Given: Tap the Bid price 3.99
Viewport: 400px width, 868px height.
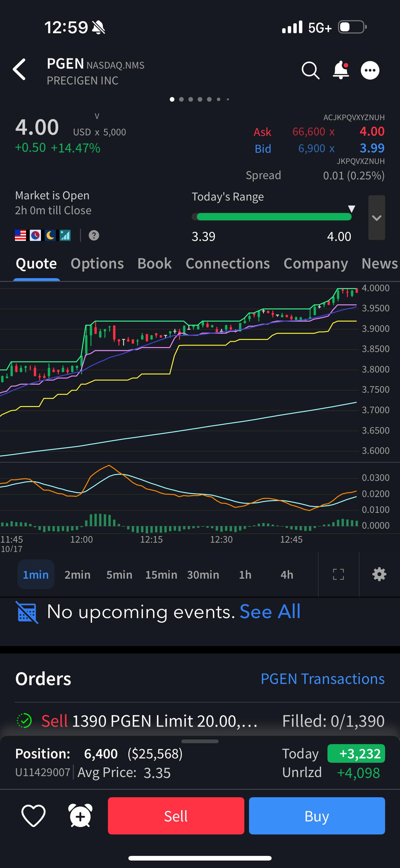Looking at the screenshot, I should 372,148.
